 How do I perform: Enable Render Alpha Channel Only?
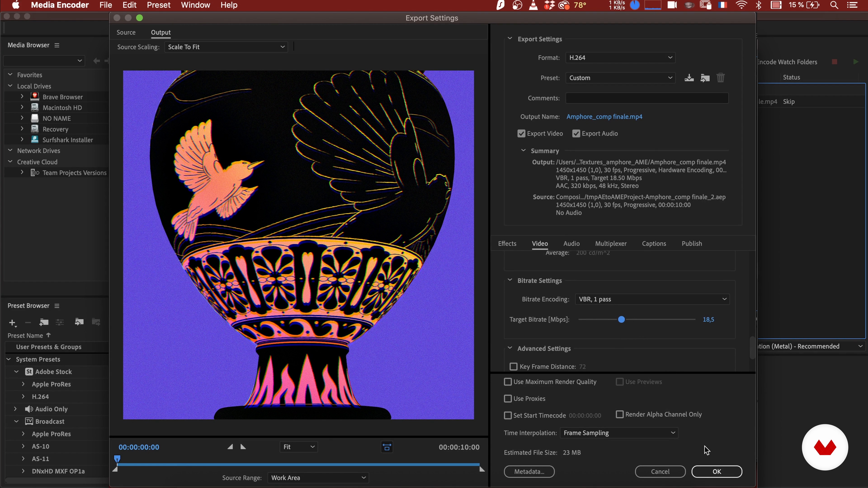pos(620,415)
